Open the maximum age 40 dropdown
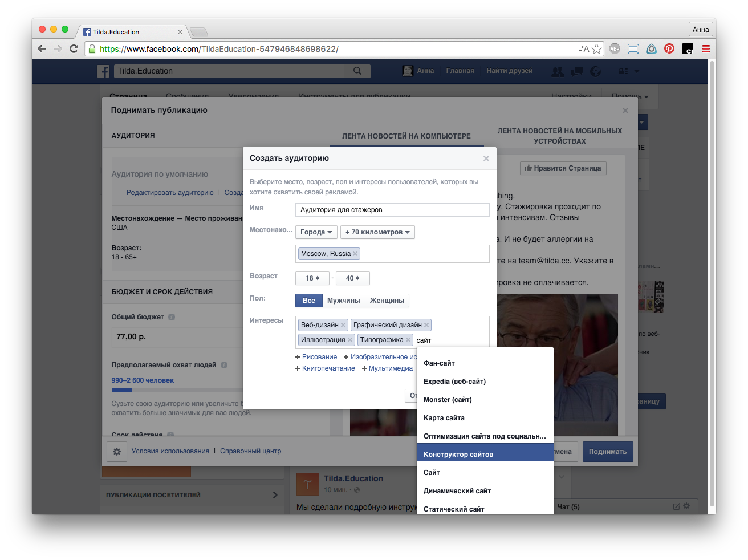 coord(352,278)
